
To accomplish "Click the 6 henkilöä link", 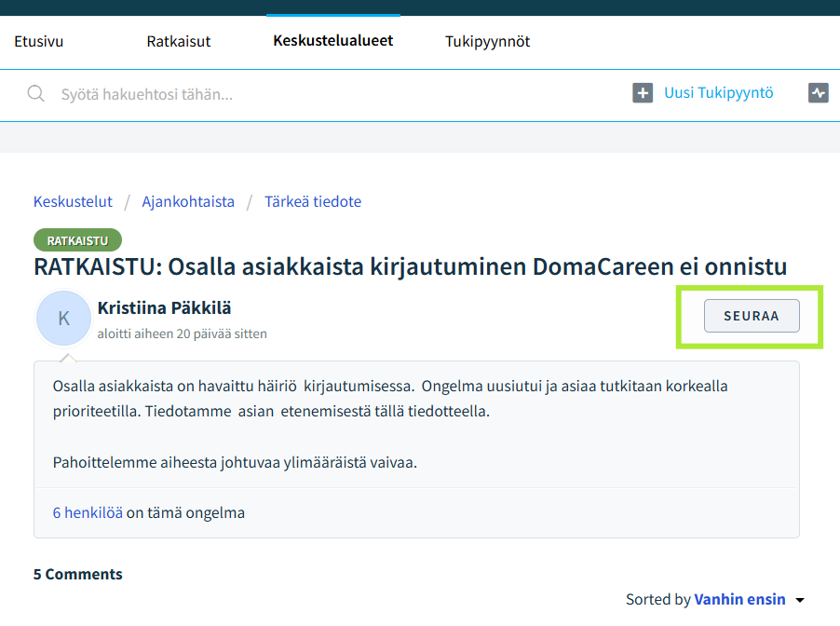I will 88,512.
